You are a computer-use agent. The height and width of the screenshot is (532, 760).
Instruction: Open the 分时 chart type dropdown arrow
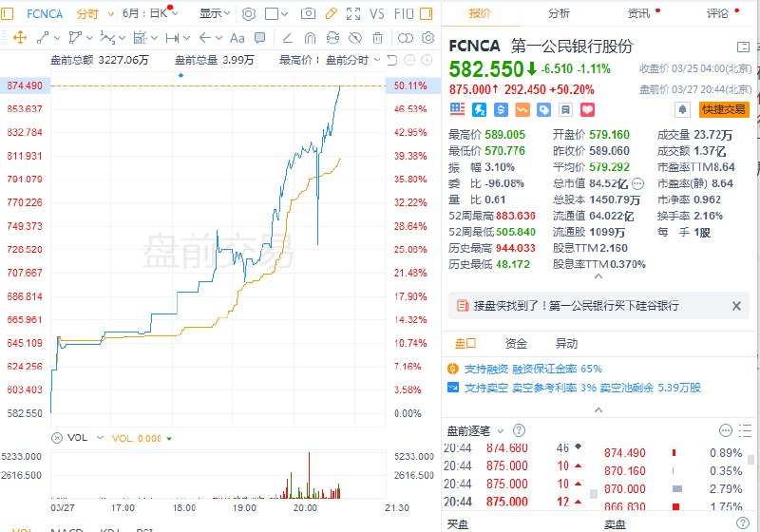pos(111,14)
